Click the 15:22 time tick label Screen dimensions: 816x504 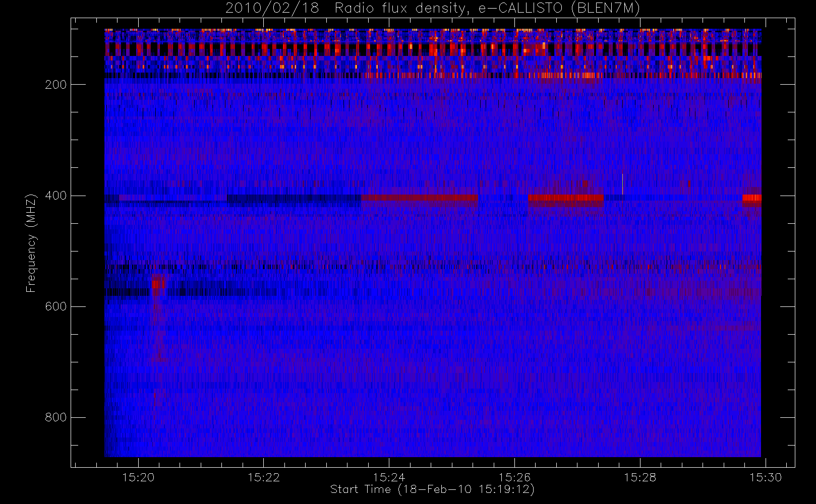click(x=264, y=477)
